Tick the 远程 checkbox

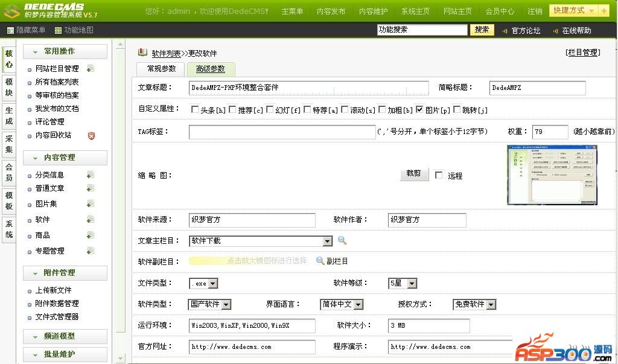pos(439,176)
